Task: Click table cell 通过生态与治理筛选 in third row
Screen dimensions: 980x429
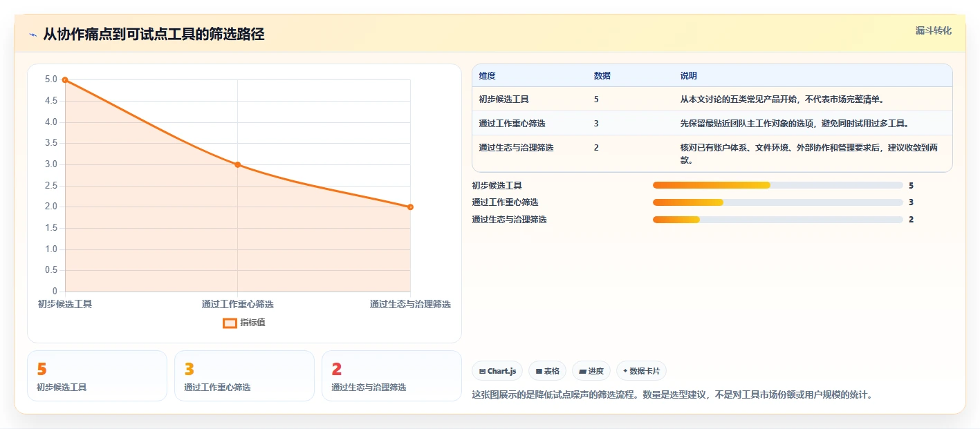Action: pos(516,148)
